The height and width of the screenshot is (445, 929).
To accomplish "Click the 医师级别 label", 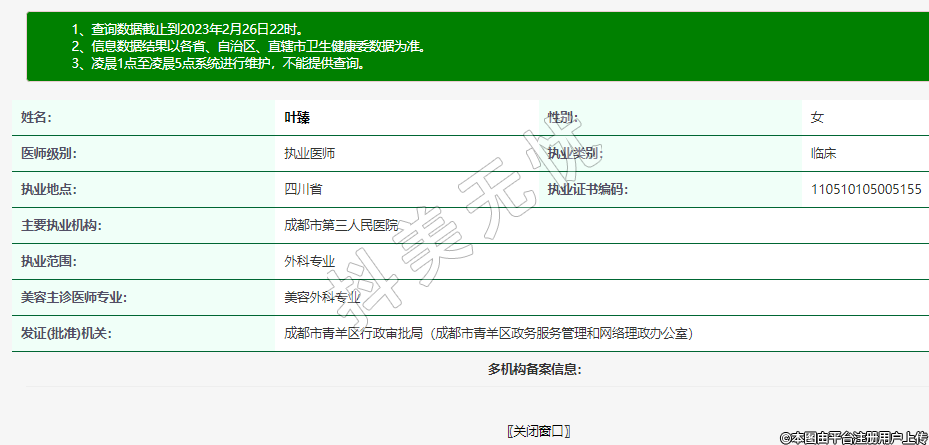I will coord(49,154).
